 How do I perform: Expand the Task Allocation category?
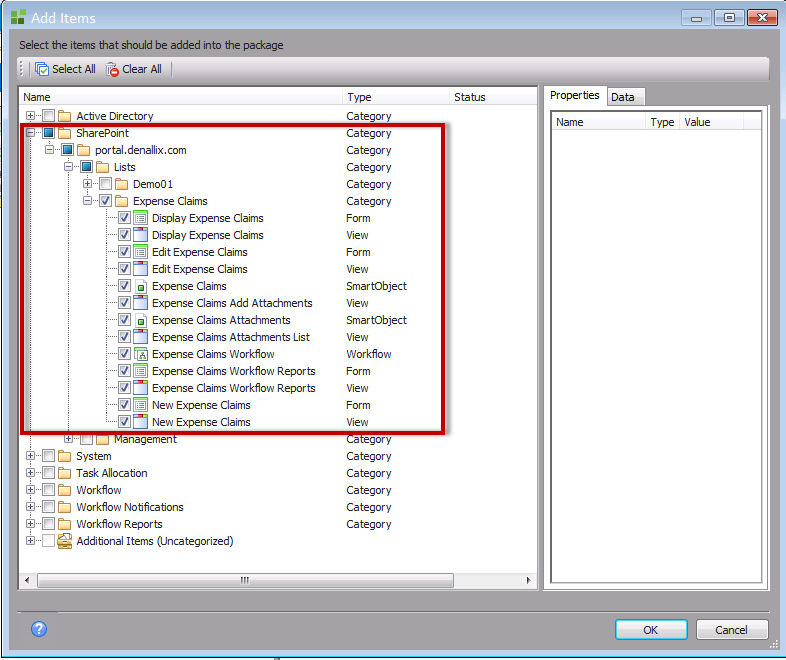31,473
